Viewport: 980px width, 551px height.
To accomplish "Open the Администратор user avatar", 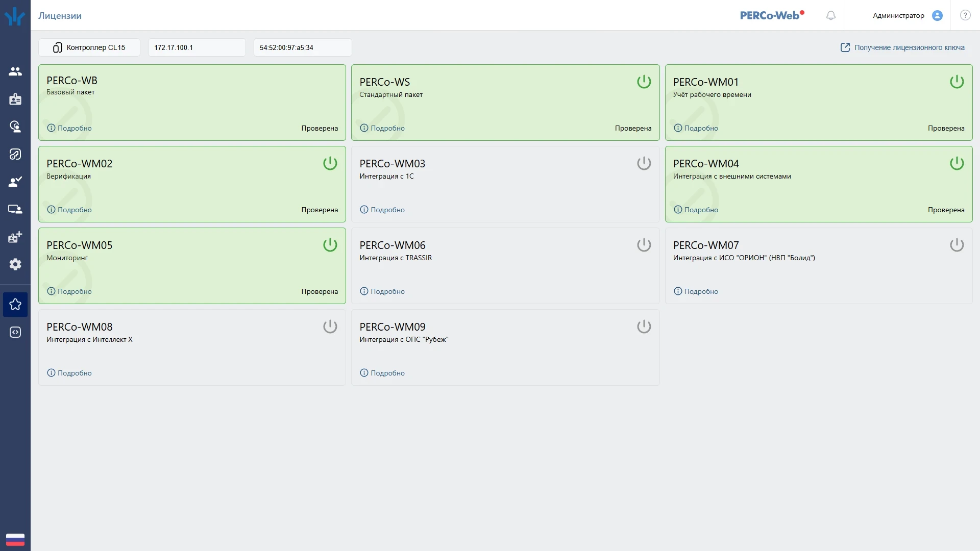I will [937, 15].
